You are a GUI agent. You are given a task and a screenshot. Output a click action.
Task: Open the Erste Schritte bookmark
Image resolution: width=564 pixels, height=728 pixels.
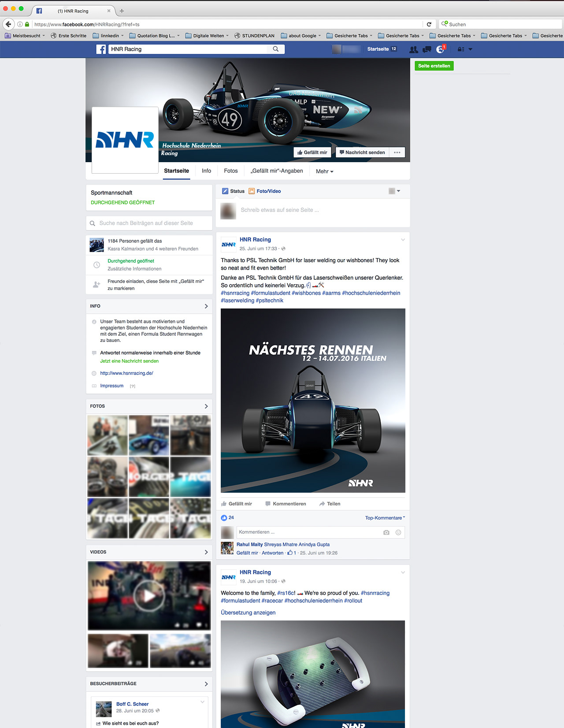click(69, 36)
